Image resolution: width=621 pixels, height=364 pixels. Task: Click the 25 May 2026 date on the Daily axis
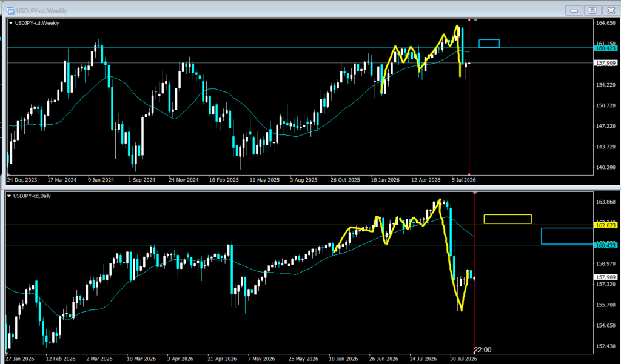303,359
